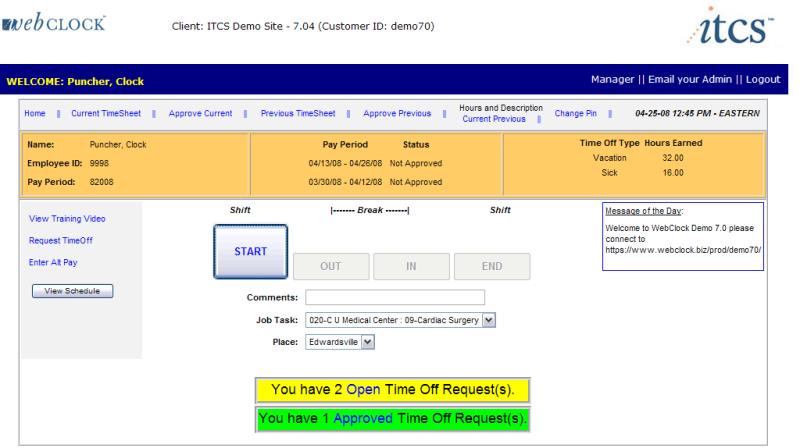Click the END shift button

point(492,266)
